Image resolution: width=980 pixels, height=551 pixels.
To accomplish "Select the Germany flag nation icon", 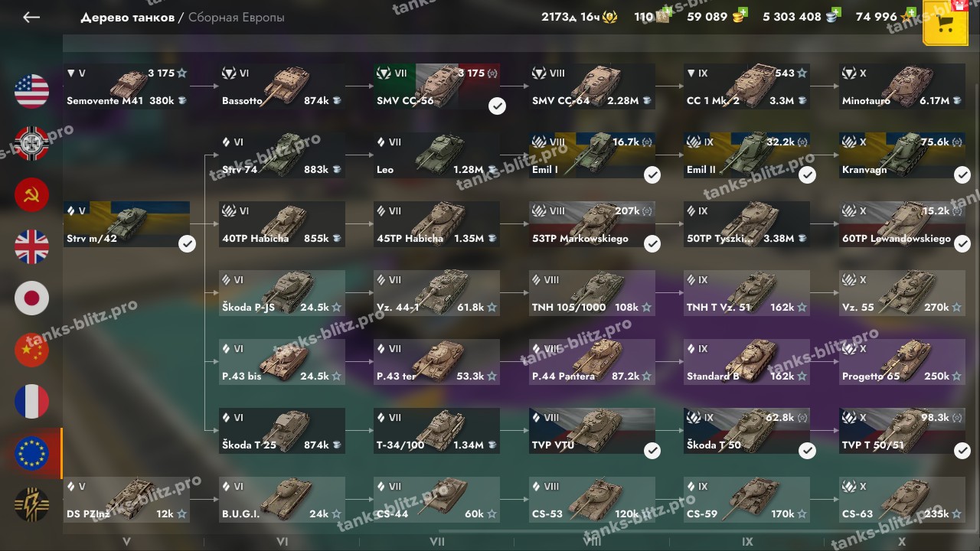I will pyautogui.click(x=31, y=143).
